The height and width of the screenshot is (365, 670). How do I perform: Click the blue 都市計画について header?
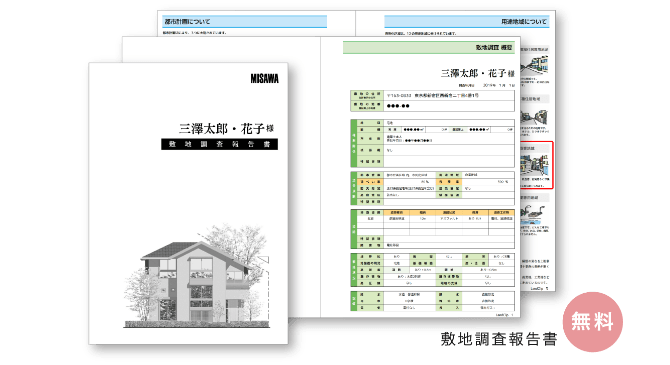tap(244, 21)
